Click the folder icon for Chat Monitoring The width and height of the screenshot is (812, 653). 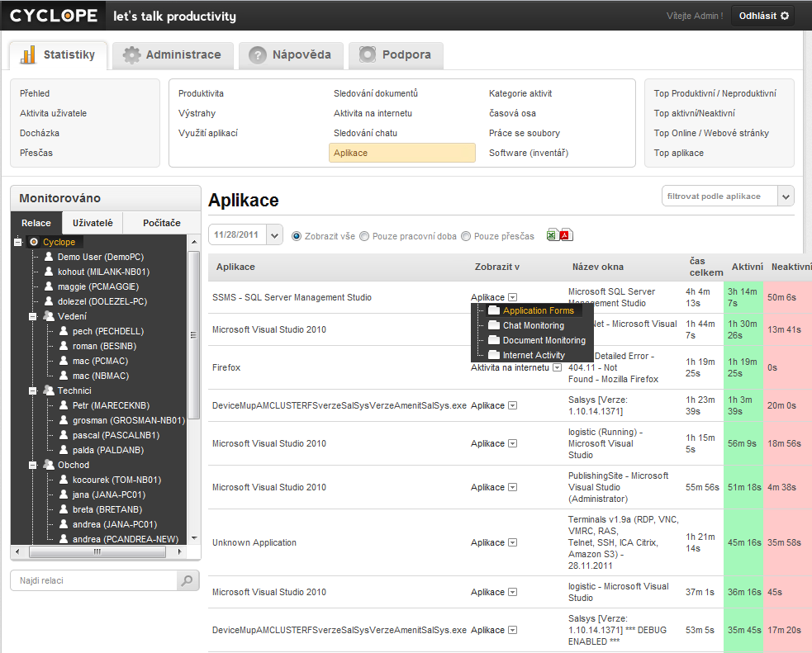point(494,325)
